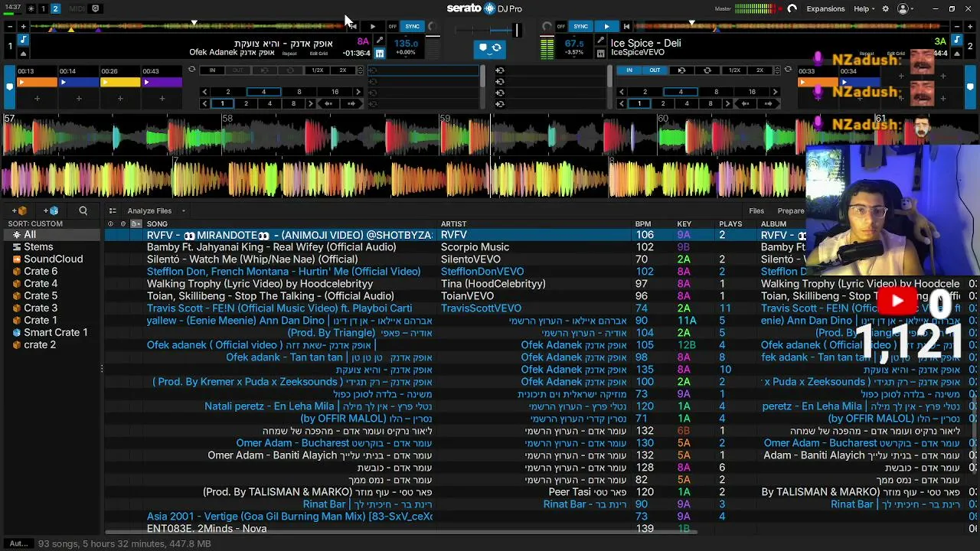980x551 pixels.
Task: Trigger the orange 00:13 cue point on deck 1
Action: click(x=37, y=82)
